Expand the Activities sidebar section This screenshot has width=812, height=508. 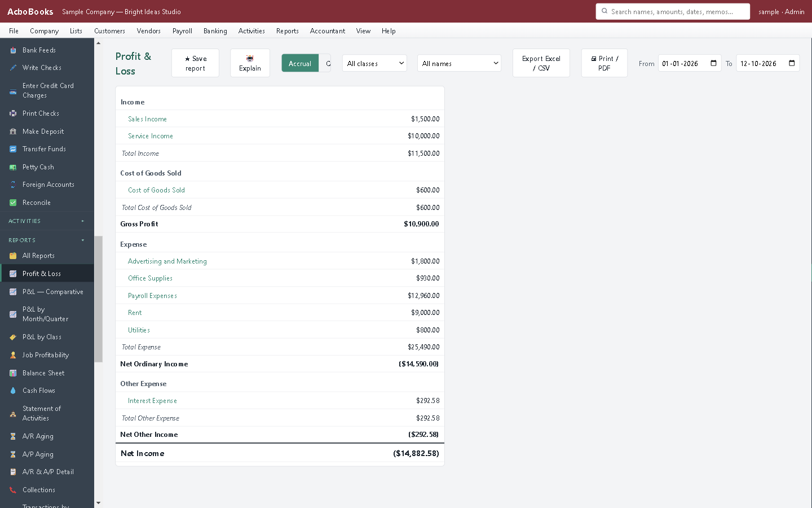coord(47,221)
